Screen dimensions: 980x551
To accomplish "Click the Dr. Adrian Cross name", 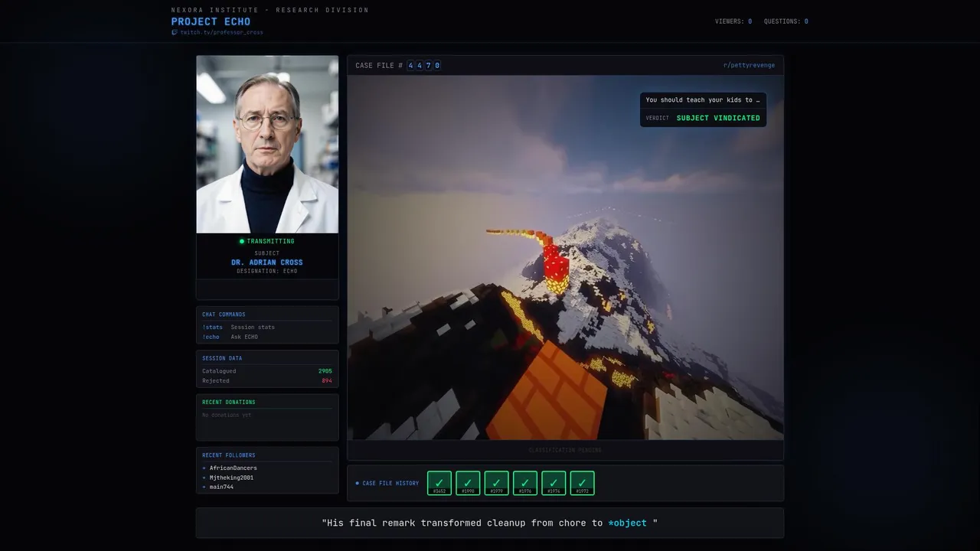I will pyautogui.click(x=267, y=262).
